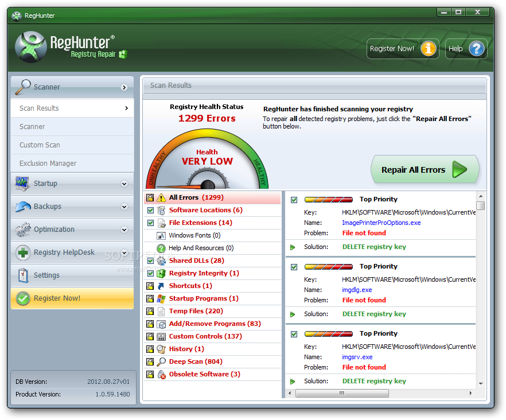
Task: Click the Help header button
Action: pos(466,49)
